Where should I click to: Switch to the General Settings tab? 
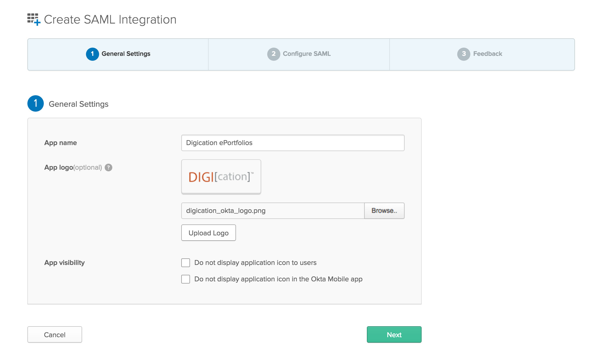(126, 54)
